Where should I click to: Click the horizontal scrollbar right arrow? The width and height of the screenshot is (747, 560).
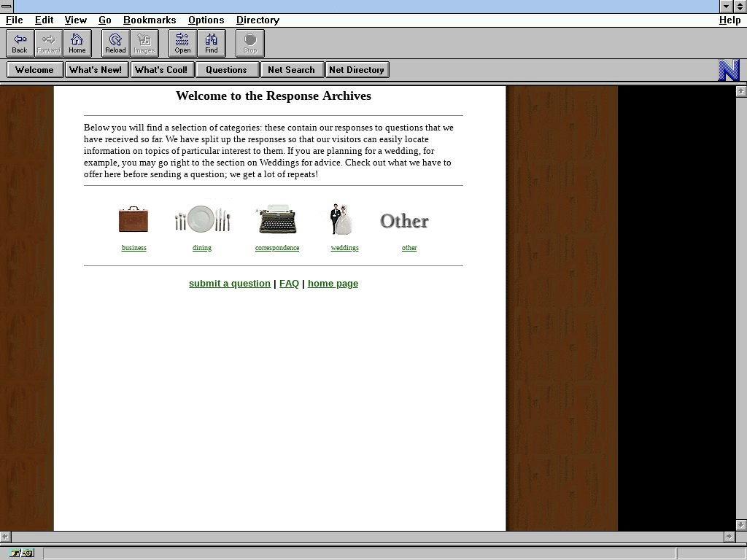tap(729, 537)
